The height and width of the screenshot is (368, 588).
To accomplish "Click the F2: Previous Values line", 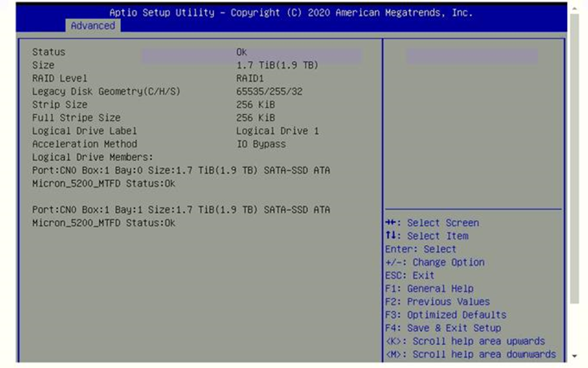I will [x=438, y=301].
